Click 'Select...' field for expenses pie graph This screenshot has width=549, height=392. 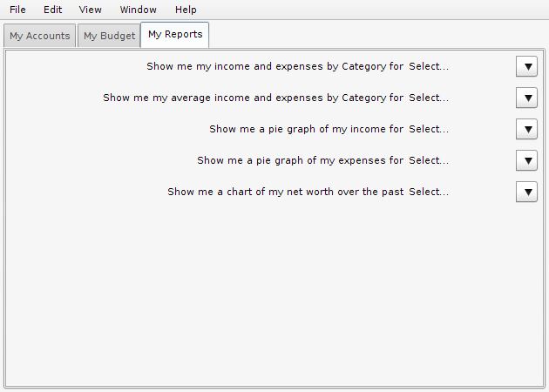[429, 160]
